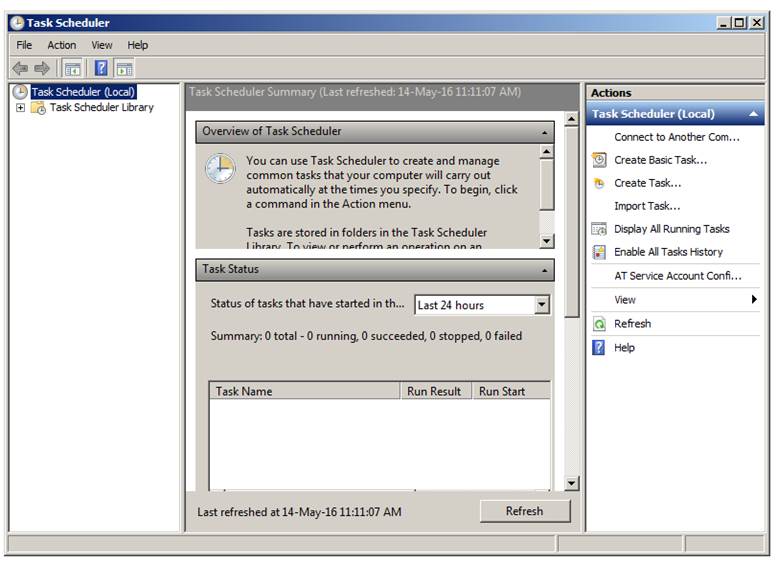
Task: Click the Run Start column header
Action: click(x=511, y=391)
